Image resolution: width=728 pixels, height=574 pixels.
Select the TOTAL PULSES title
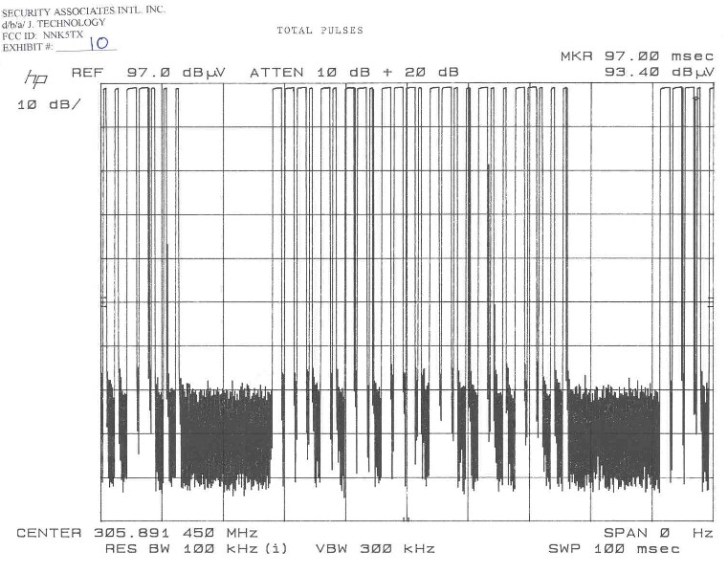pyautogui.click(x=320, y=31)
